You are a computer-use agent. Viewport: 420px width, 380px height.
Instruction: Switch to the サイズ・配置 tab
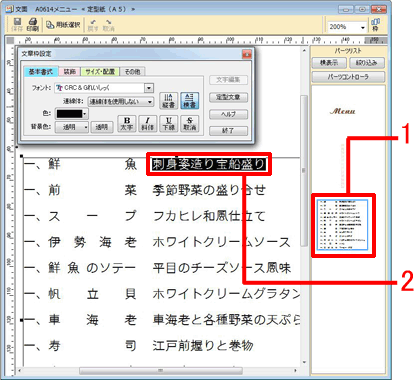coord(100,72)
